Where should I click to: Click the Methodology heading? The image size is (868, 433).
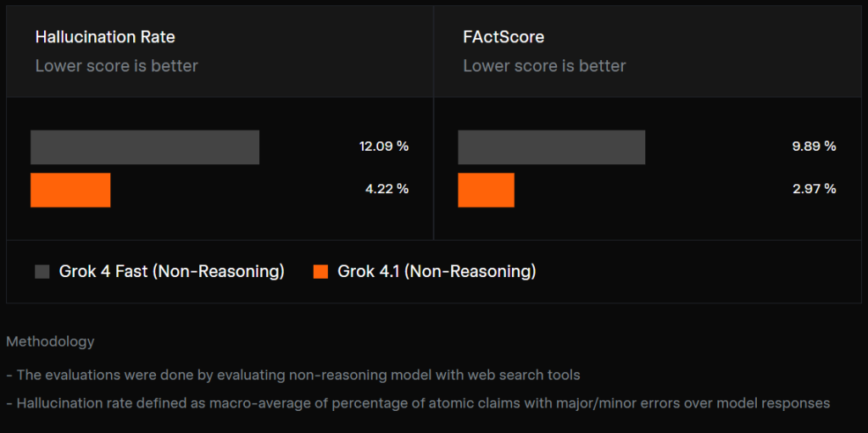(50, 341)
